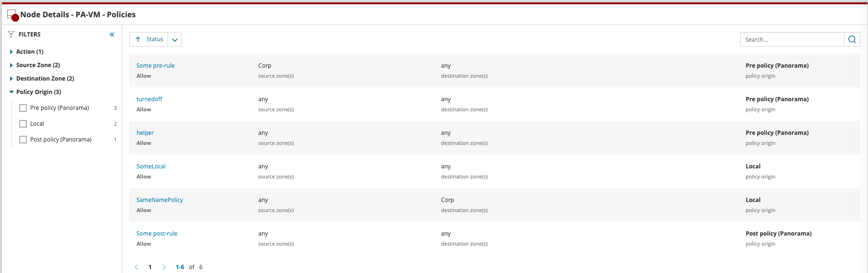Click the node status icon beside title
The height and width of the screenshot is (273, 868).
pyautogui.click(x=13, y=15)
